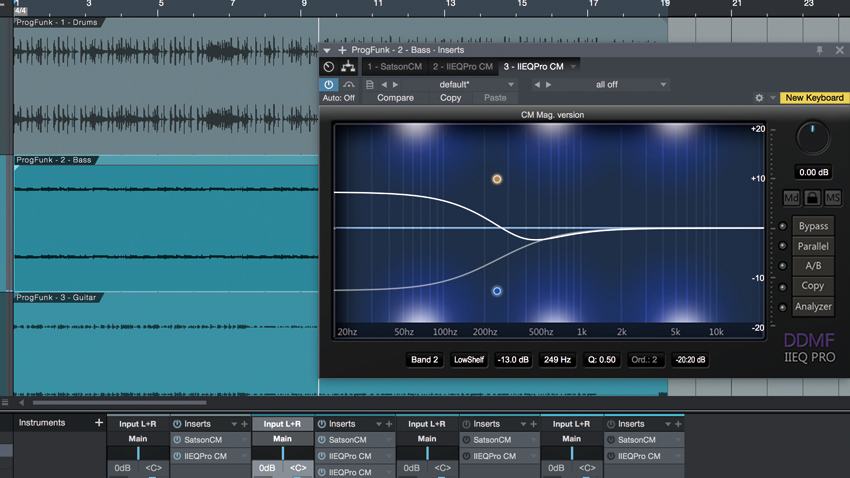Screen dimensions: 850x478
Task: Add insert with plus on the fourth mixer channel Inserts
Action: pyautogui.click(x=678, y=424)
